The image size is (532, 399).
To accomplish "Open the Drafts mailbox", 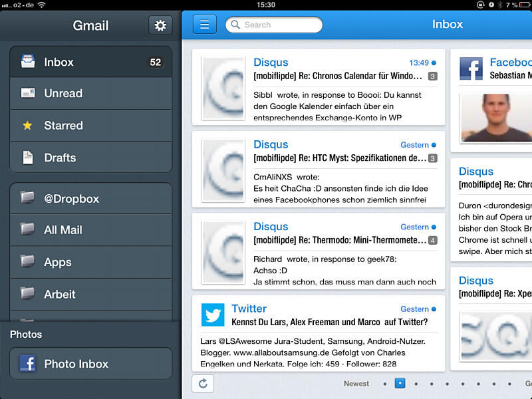I will click(x=91, y=158).
